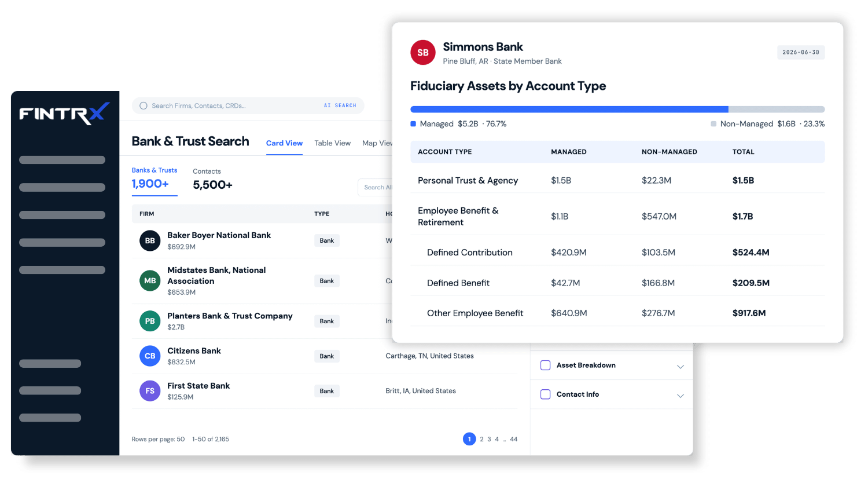The image size is (868, 479).
Task: Tick the Contact Info checkbox
Action: 545,394
